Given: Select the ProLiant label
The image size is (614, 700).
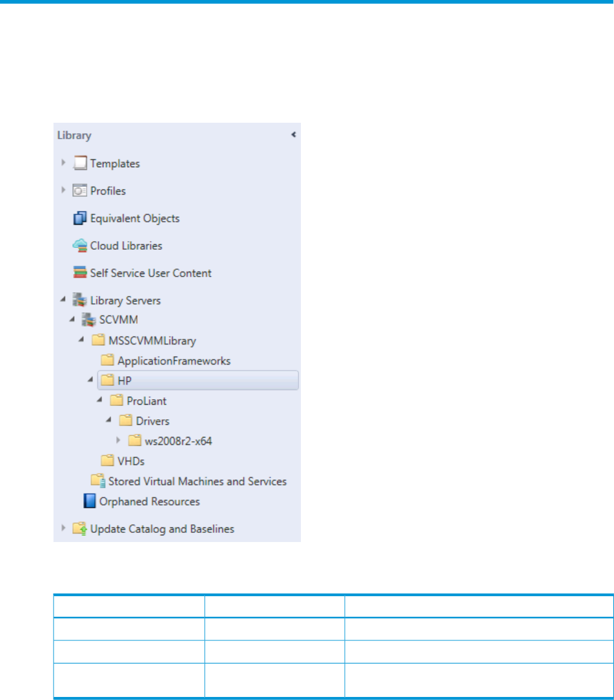Looking at the screenshot, I should click(147, 401).
